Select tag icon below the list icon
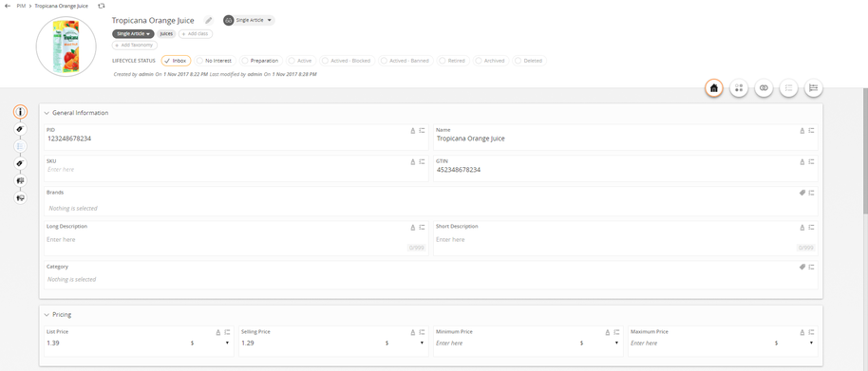This screenshot has height=371, width=868. pos(20,163)
